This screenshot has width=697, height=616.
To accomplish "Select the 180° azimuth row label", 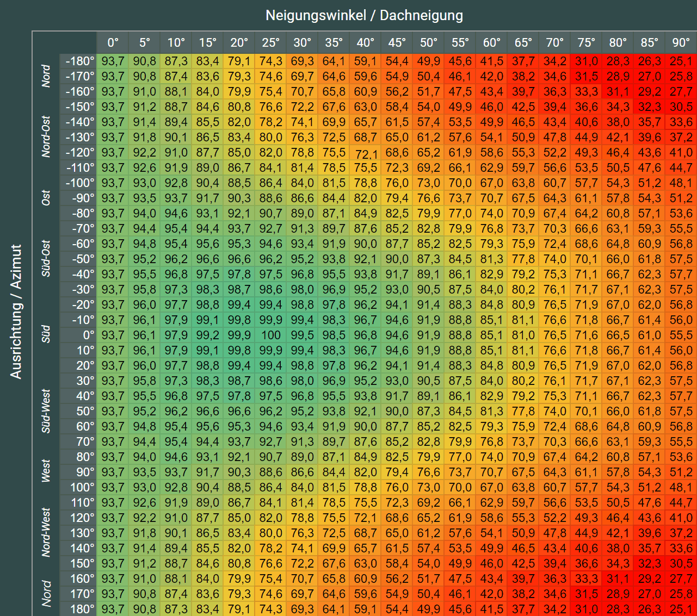I will click(x=78, y=609).
